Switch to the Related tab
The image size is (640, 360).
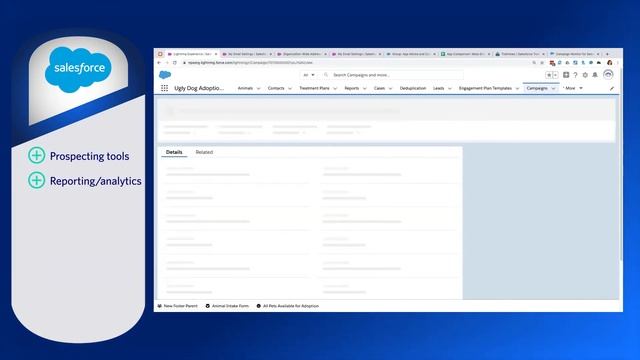point(204,152)
